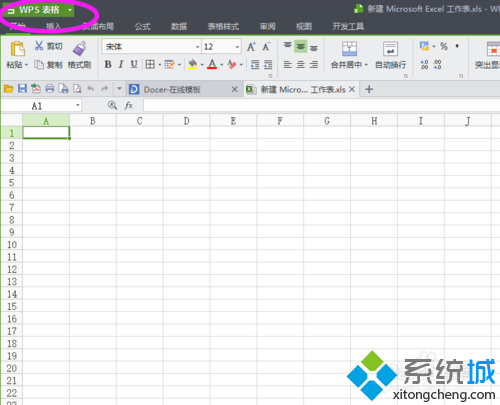Screen dimensions: 500x405
Task: Click the fill color bucket icon
Action: (193, 64)
